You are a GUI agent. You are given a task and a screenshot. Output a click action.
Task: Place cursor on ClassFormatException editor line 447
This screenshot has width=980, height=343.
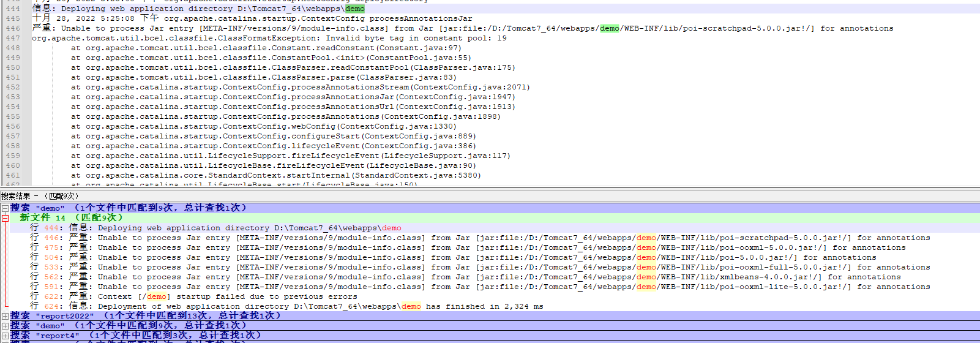coord(269,38)
